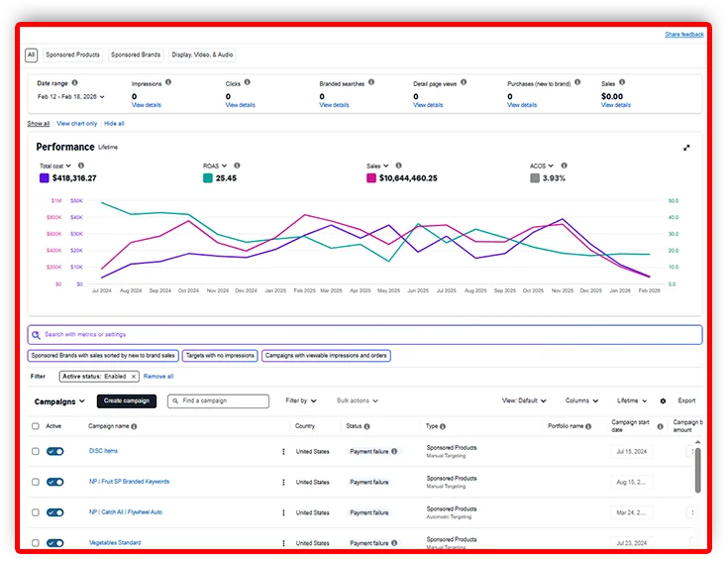Click the magenta Sales color swatch
Image resolution: width=728 pixels, height=563 pixels.
(371, 177)
